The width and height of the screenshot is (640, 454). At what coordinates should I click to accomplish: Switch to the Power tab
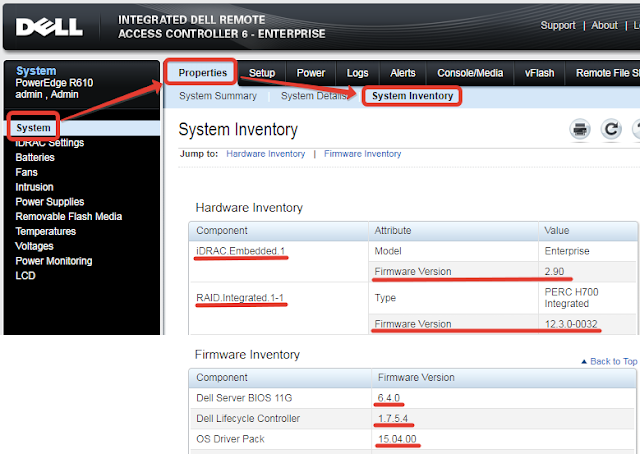click(x=311, y=73)
